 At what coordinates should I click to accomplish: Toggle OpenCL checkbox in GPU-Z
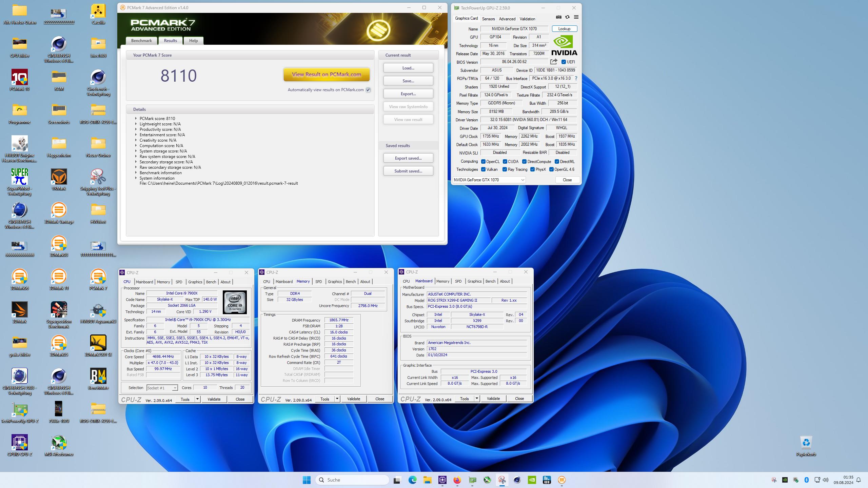coord(483,162)
